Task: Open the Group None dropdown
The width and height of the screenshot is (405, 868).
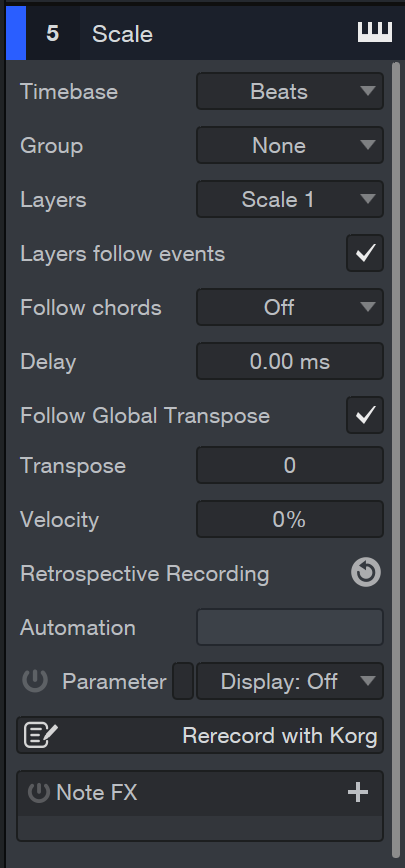Action: [290, 145]
